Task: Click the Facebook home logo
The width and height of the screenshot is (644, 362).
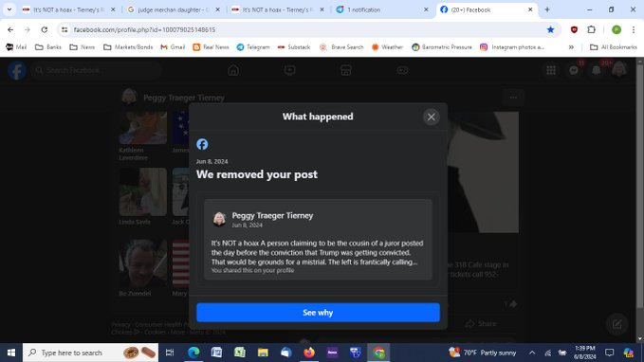Action: (17, 70)
